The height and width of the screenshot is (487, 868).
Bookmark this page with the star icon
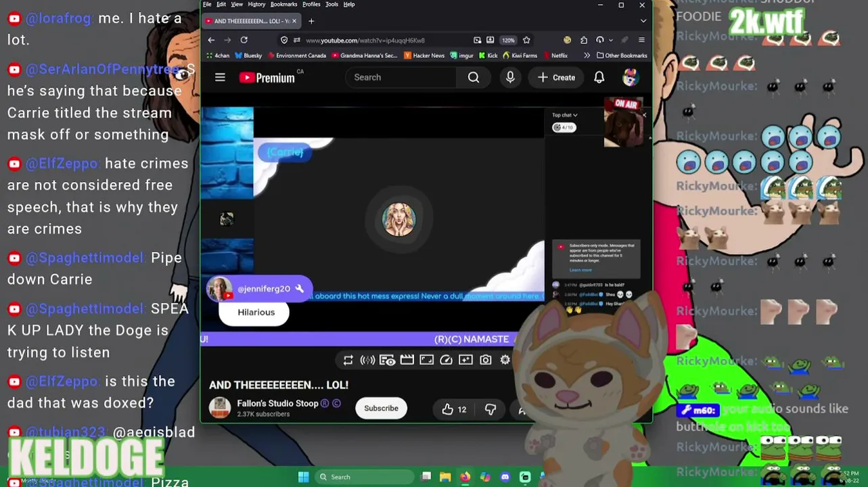click(x=526, y=40)
